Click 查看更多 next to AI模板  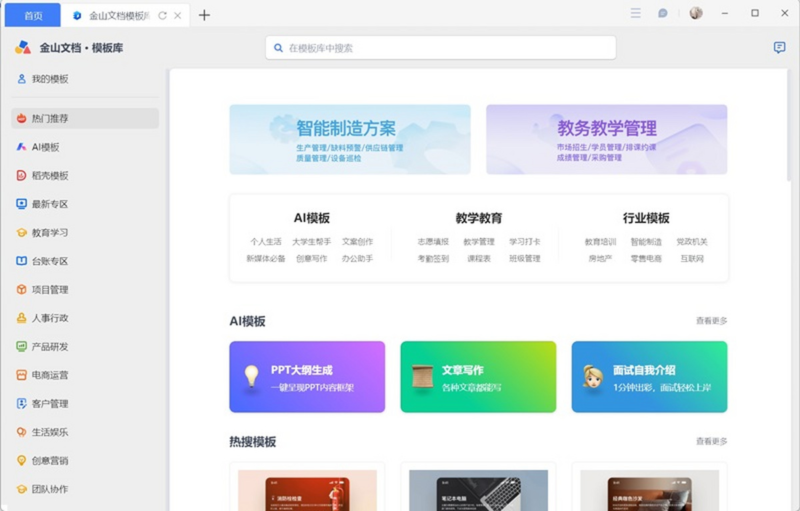click(x=711, y=320)
